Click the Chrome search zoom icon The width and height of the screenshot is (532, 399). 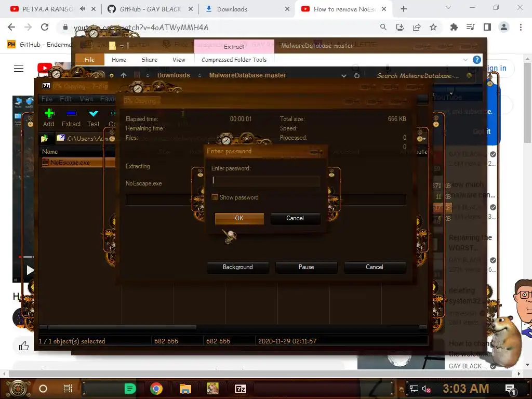383,27
